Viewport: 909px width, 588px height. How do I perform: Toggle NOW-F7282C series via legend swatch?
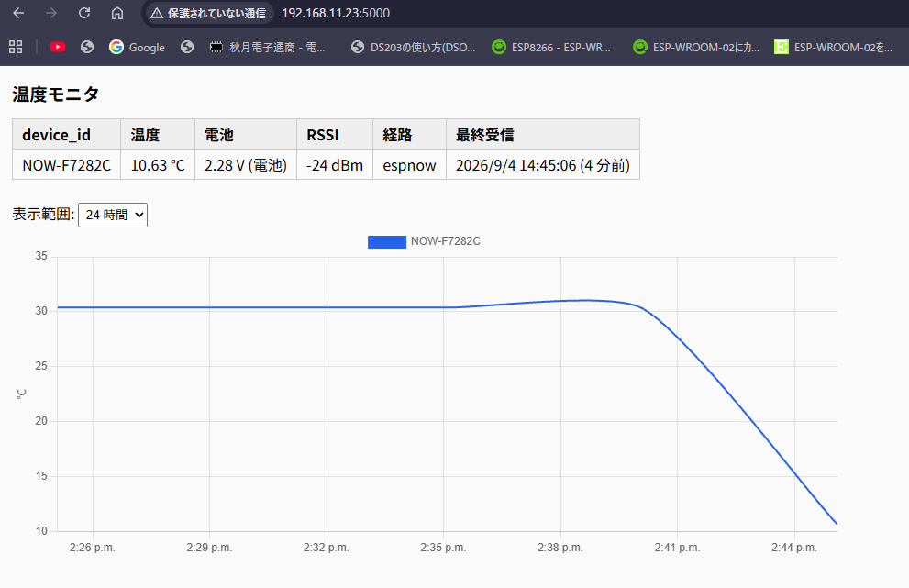point(387,241)
